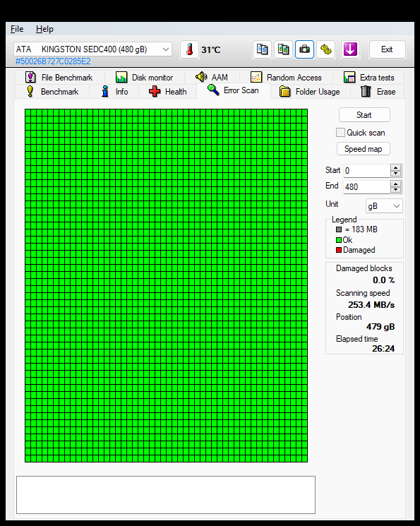This screenshot has height=526, width=420.
Task: Click the AAM speaker icon
Action: pos(201,77)
